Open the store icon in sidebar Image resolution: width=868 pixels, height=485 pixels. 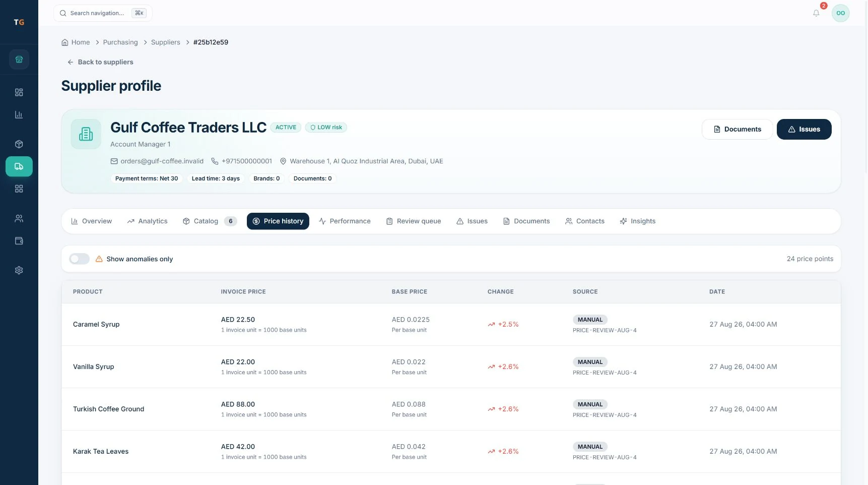tap(19, 59)
